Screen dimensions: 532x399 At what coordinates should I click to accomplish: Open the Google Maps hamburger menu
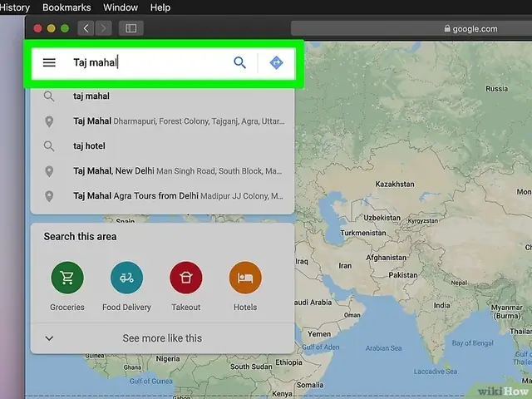(49, 63)
